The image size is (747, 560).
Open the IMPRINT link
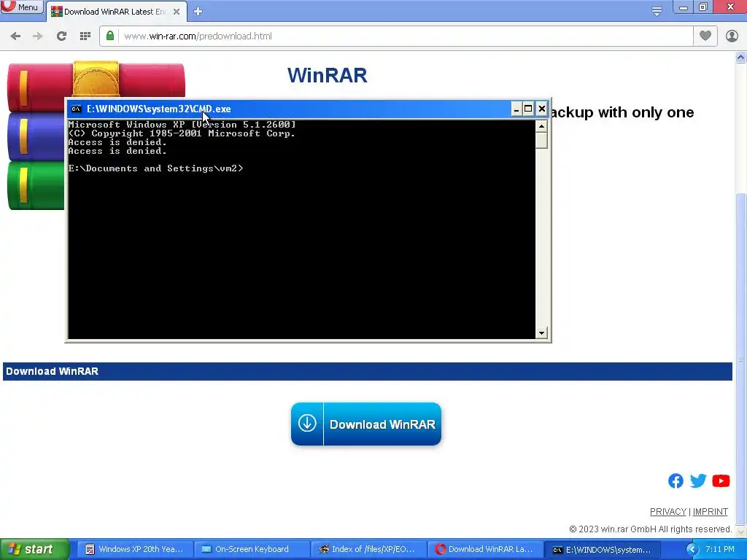point(711,511)
